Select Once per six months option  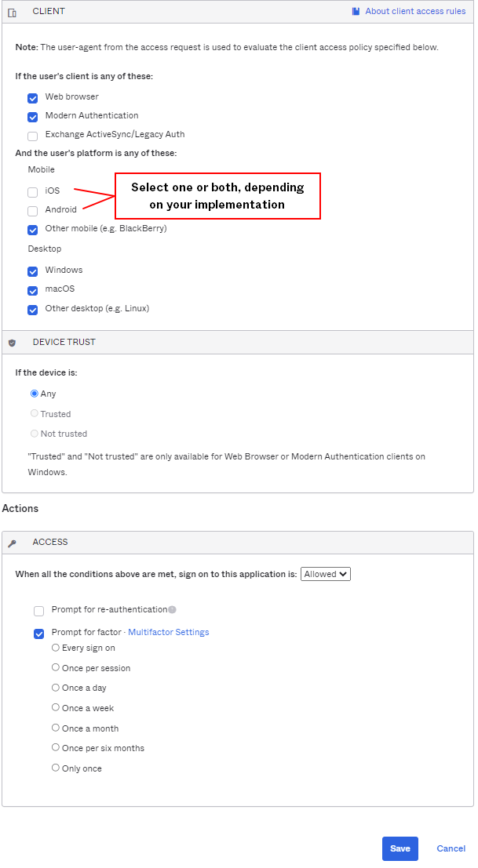pyautogui.click(x=56, y=748)
